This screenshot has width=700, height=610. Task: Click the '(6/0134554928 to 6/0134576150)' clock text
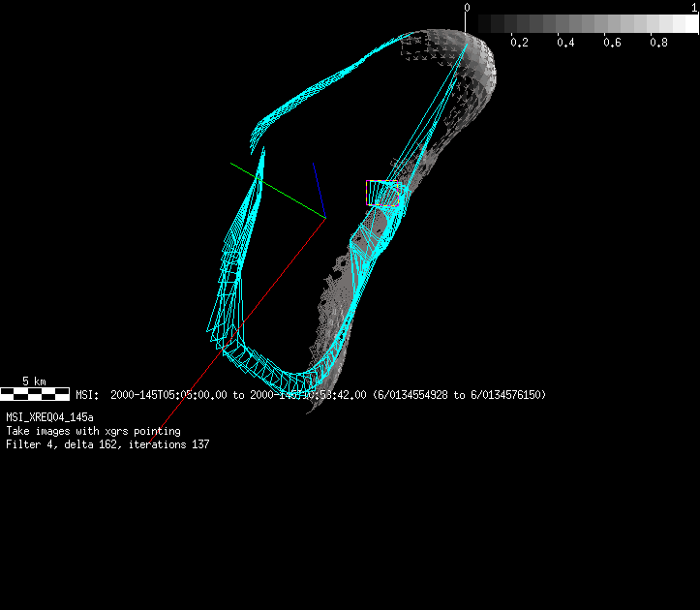(x=459, y=395)
